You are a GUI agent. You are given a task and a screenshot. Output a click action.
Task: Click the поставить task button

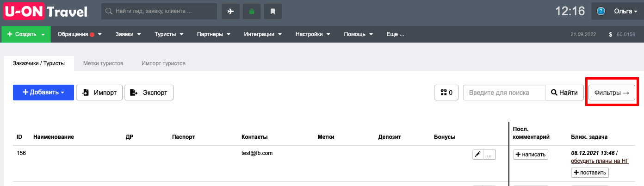(590, 173)
